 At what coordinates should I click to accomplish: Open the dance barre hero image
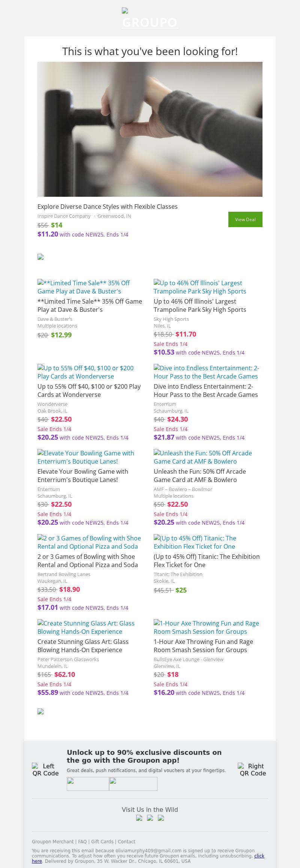pos(150,129)
